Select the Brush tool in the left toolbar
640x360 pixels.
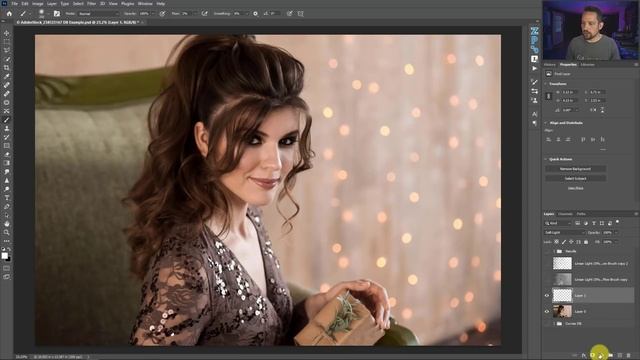click(x=7, y=120)
